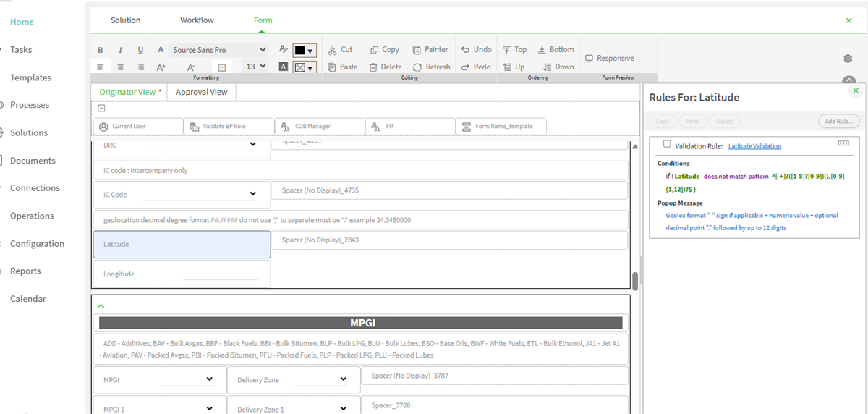Increase font size with A+ icon

161,67
